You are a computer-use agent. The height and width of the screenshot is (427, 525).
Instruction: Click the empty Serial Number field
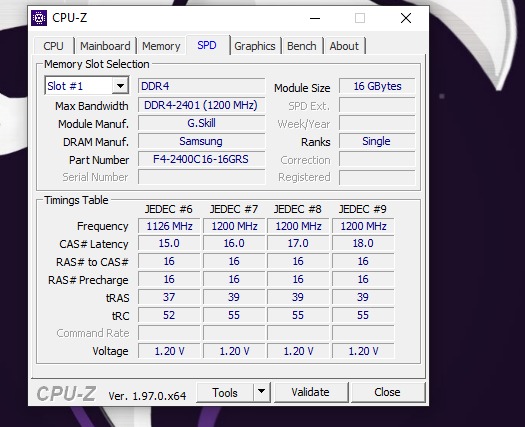point(202,177)
